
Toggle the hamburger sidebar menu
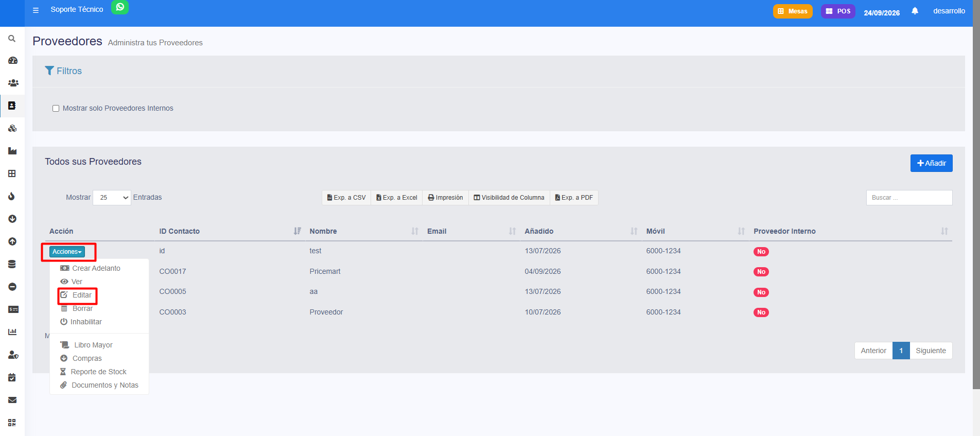[x=36, y=10]
